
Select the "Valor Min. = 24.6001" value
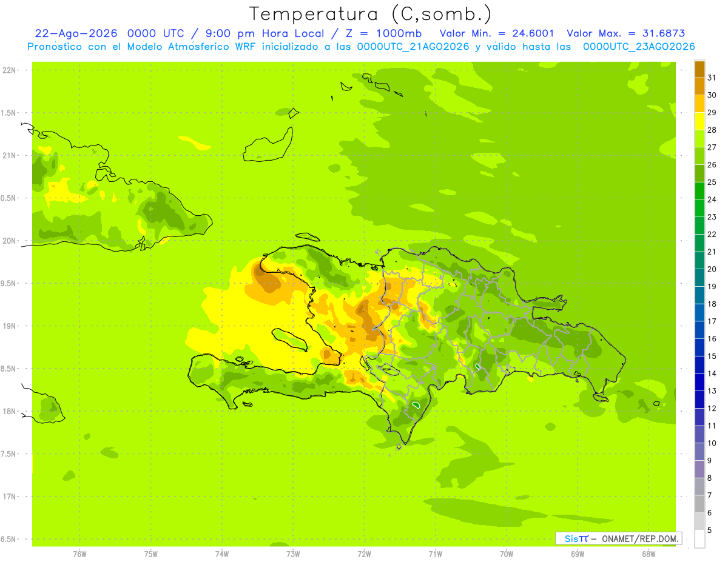[x=496, y=33]
